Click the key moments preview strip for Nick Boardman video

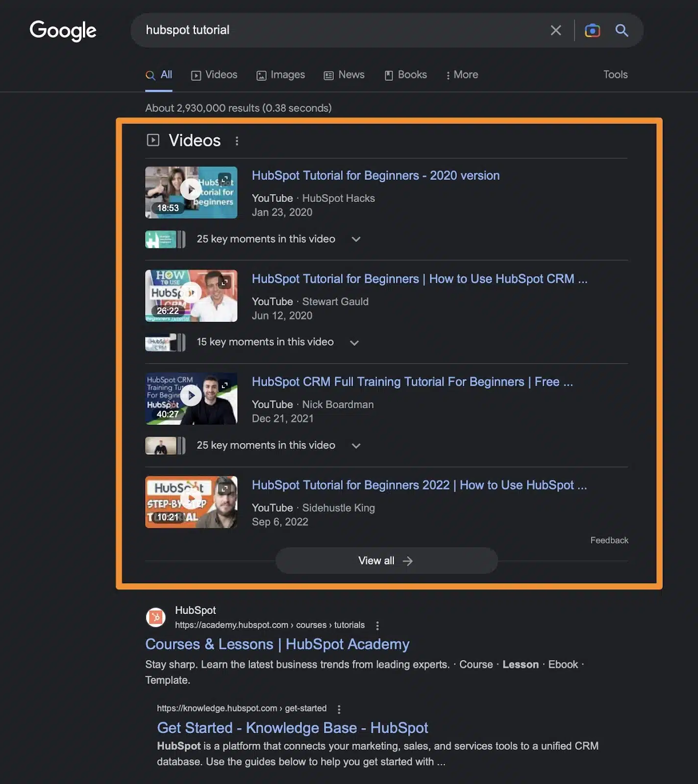pyautogui.click(x=165, y=445)
